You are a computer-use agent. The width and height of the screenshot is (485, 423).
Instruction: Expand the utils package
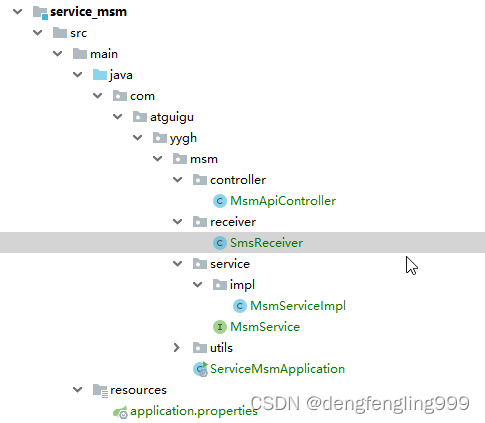(177, 348)
